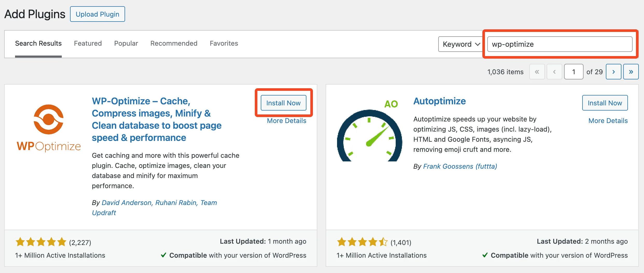Screen dimensions: 644x273
Task: Click WP-Optimize '1+ Million Active Installations' text
Action: (x=60, y=255)
